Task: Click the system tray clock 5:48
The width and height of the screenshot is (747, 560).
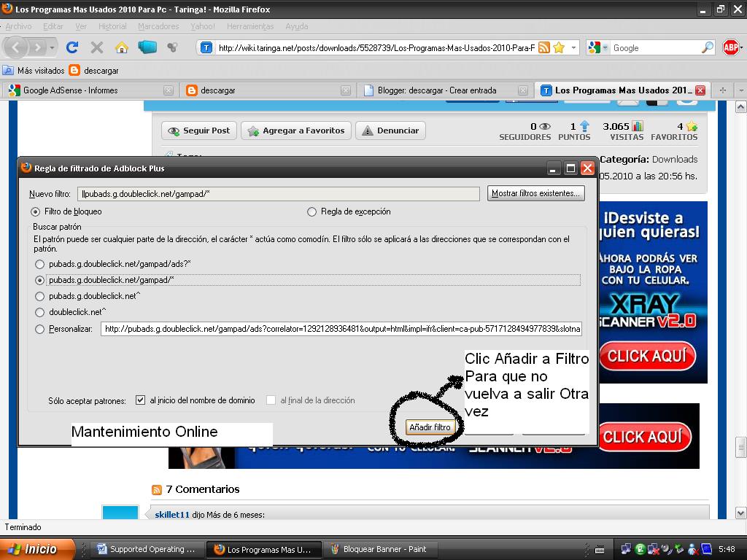Action: click(727, 549)
